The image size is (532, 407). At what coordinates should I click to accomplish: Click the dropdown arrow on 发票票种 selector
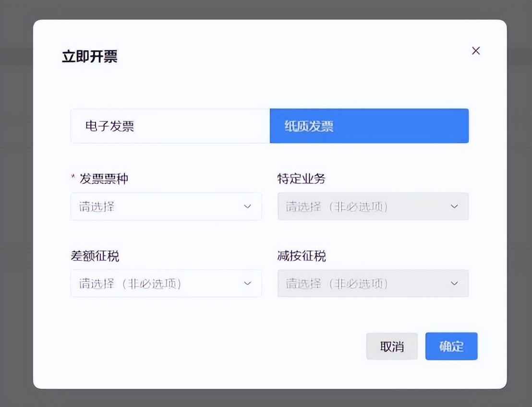pos(247,206)
